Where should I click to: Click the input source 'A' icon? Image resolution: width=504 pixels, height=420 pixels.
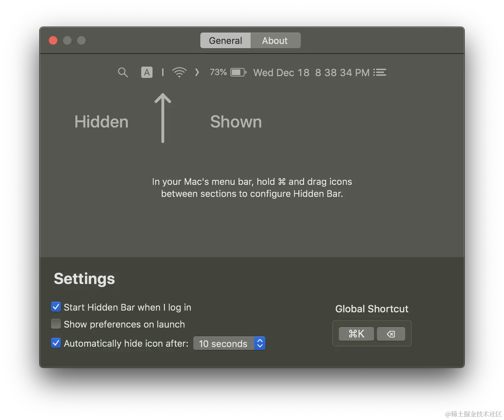click(x=147, y=72)
